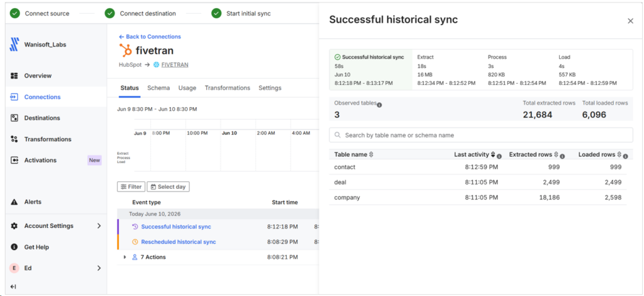Click the Extracted rows info icon

coord(562,156)
